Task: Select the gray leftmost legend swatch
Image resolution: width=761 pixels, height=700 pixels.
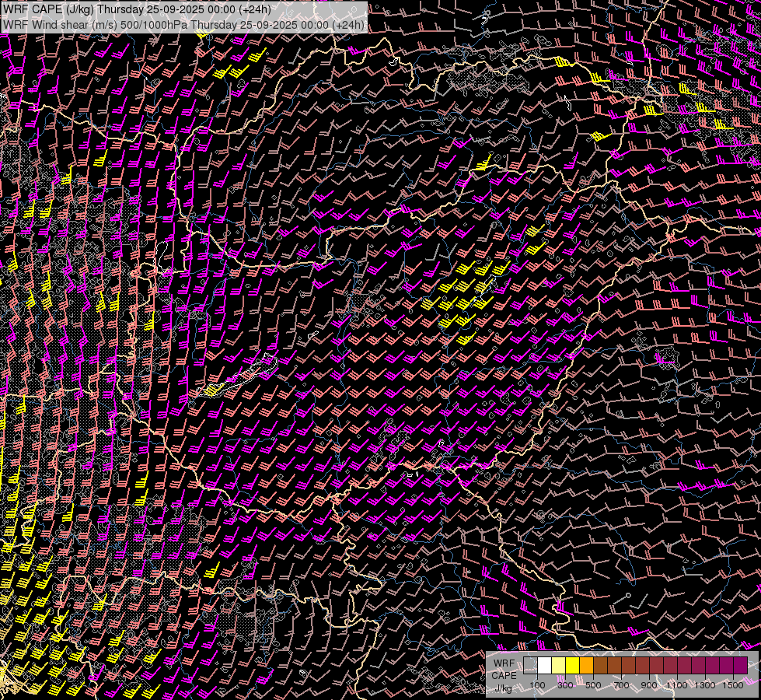Action: pos(530,666)
